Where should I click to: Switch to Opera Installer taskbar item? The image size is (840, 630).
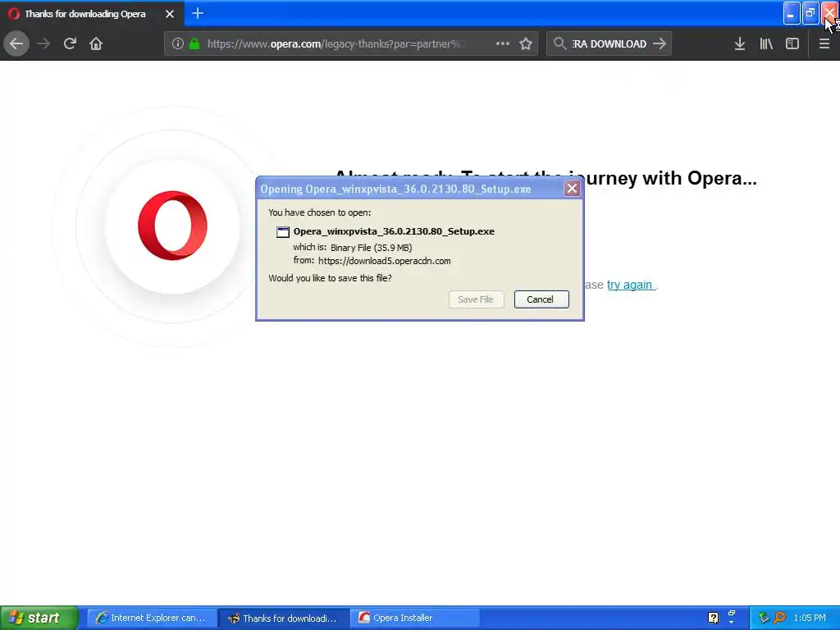tap(415, 618)
